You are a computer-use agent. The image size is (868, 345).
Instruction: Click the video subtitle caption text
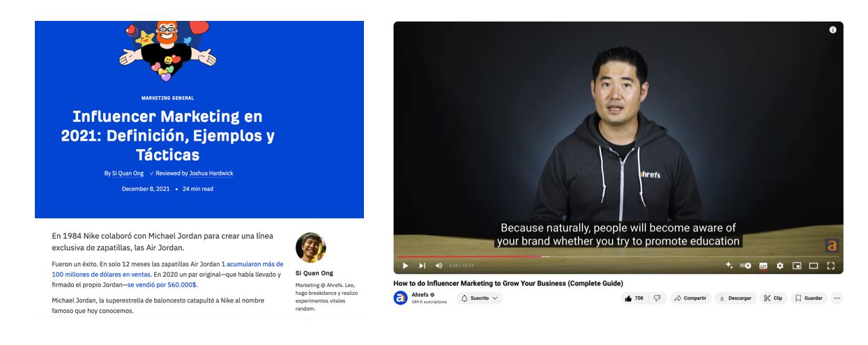(x=618, y=234)
